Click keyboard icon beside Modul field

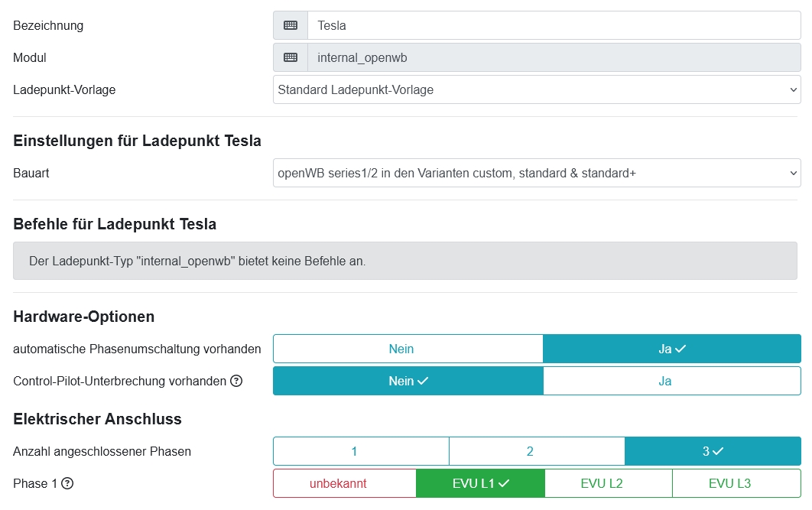(291, 57)
